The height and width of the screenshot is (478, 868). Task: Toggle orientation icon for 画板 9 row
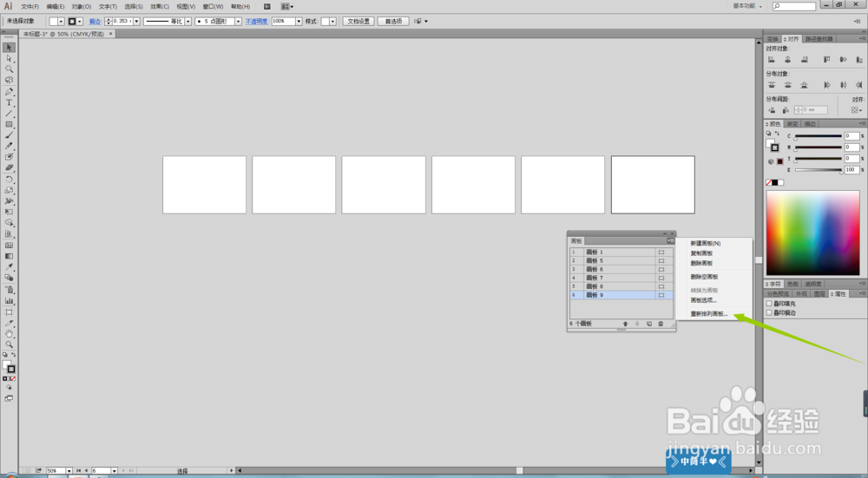[x=661, y=296]
